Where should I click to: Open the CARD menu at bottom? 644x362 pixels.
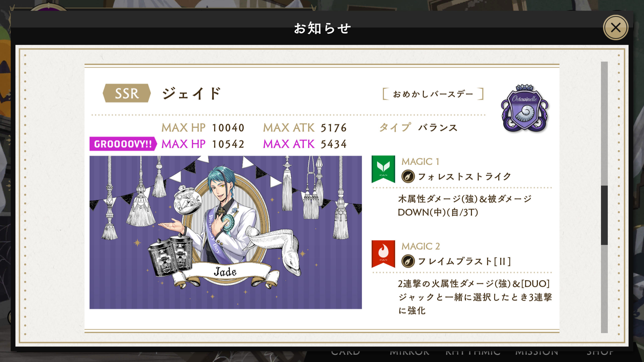345,352
